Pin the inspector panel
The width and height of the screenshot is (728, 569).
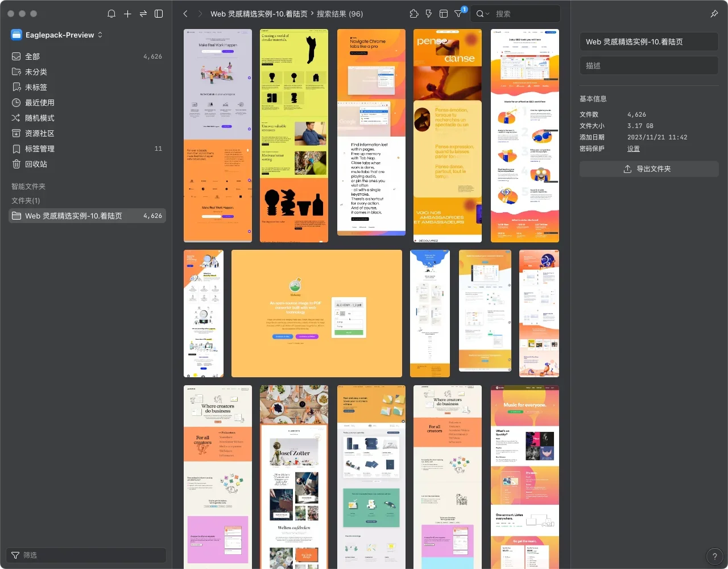click(714, 14)
